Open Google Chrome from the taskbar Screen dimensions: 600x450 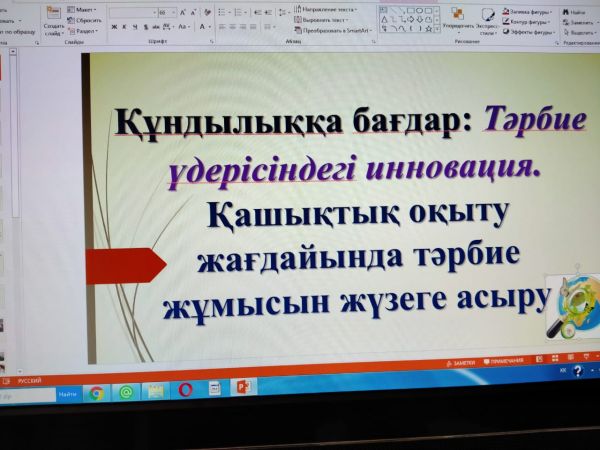click(x=96, y=393)
